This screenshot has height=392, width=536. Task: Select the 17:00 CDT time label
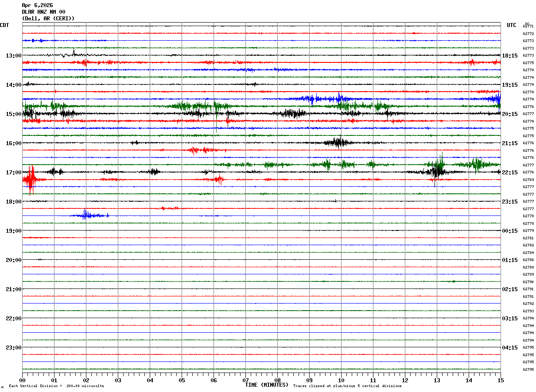click(14, 173)
